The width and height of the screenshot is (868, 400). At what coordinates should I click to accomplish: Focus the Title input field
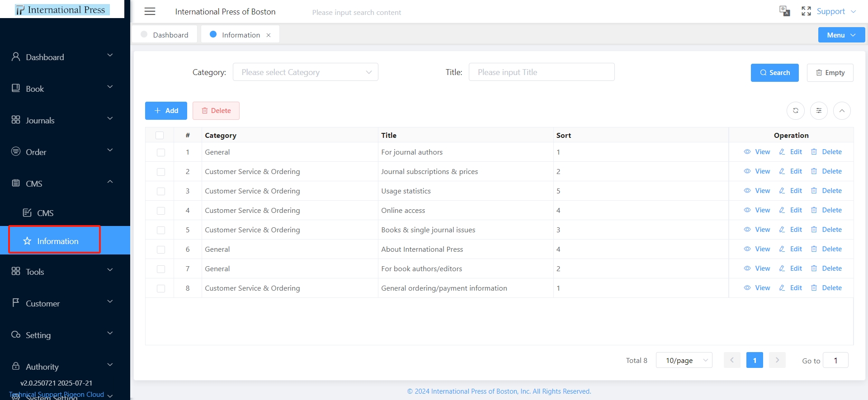coord(542,72)
